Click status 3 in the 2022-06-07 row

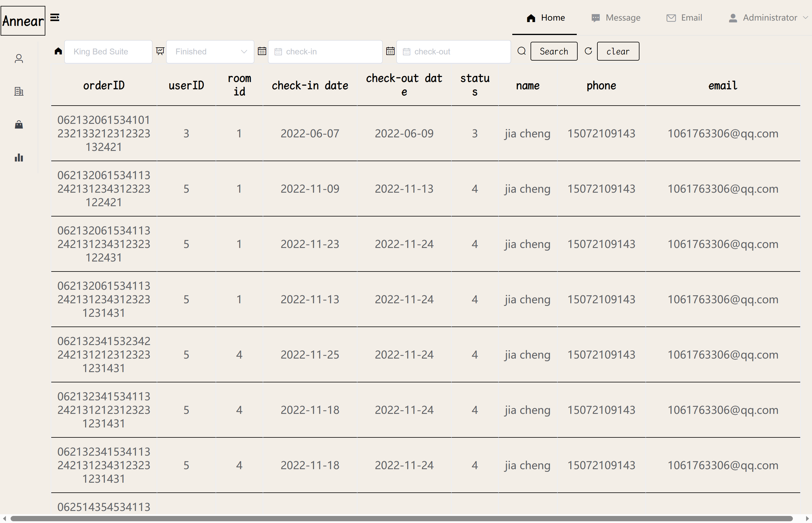coord(475,134)
